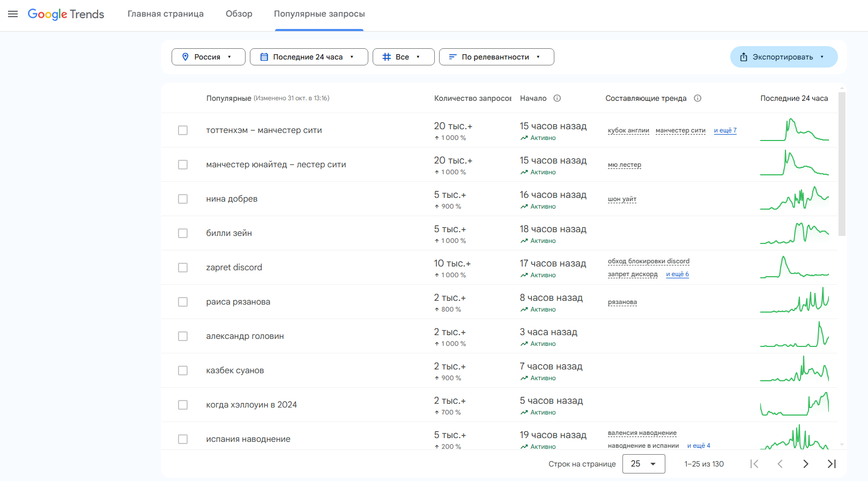
Task: Open the испания наводнение trend row
Action: tap(499, 436)
